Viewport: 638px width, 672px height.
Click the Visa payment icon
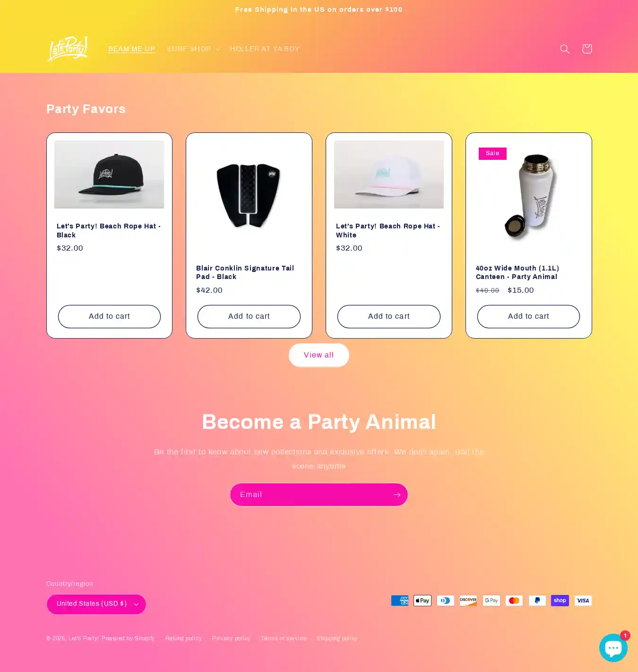click(x=583, y=601)
